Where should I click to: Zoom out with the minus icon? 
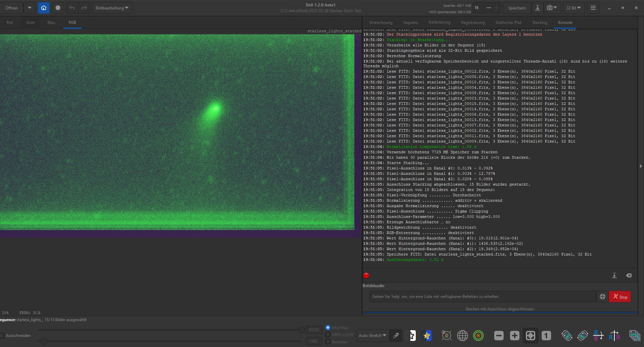(x=499, y=335)
